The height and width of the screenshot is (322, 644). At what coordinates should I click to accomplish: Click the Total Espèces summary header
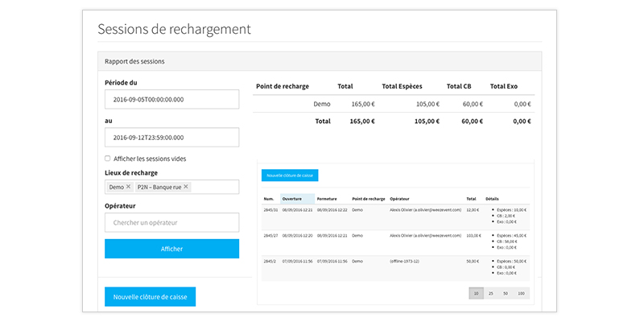[402, 86]
